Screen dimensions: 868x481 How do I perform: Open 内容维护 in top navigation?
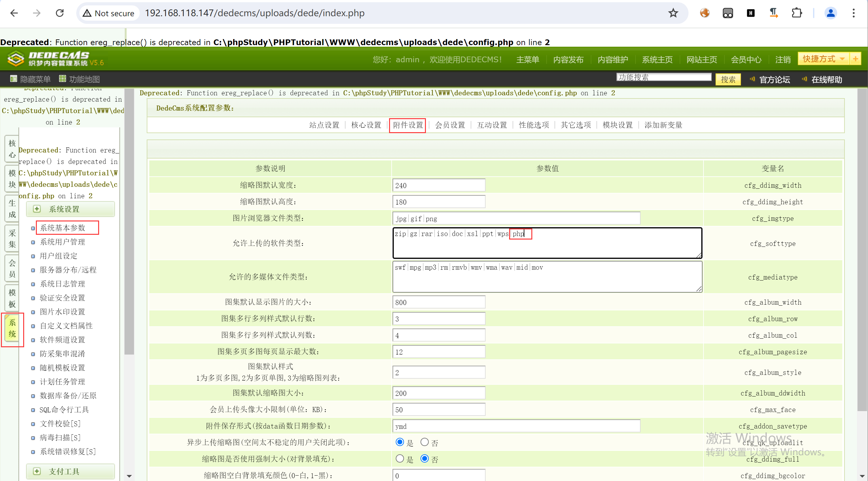613,60
